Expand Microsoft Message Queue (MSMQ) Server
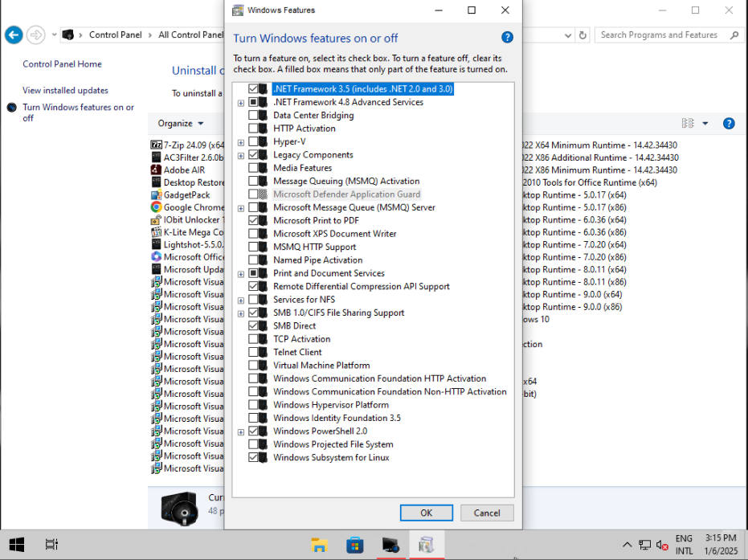Viewport: 748px width, 560px height. click(241, 208)
